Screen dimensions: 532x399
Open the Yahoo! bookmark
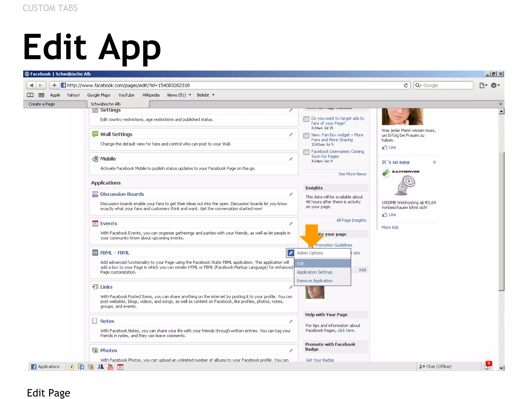pyautogui.click(x=73, y=95)
